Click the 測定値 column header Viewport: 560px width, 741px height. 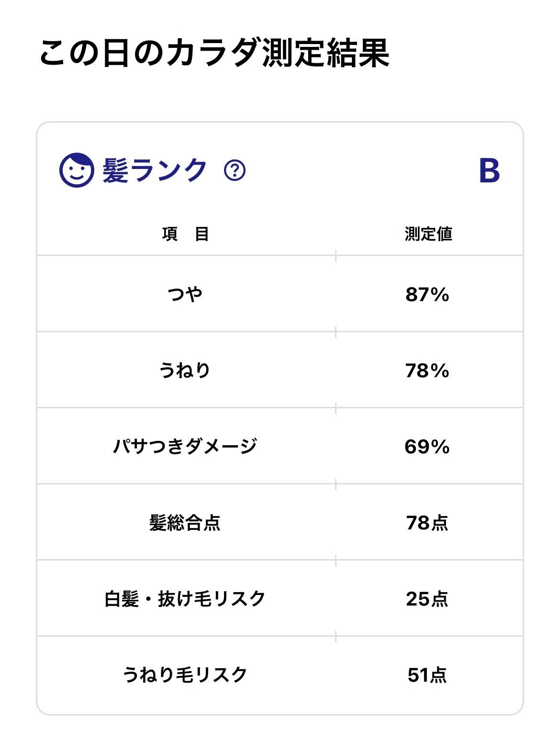pyautogui.click(x=428, y=234)
